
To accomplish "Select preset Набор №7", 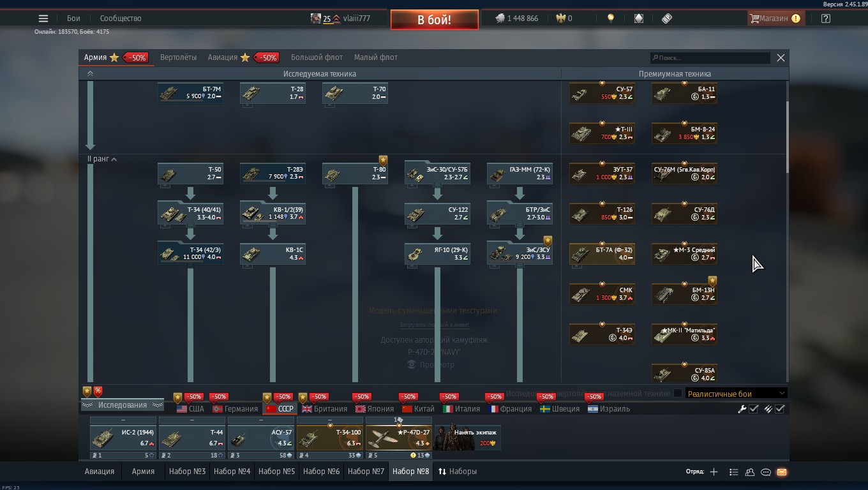I will click(x=366, y=471).
